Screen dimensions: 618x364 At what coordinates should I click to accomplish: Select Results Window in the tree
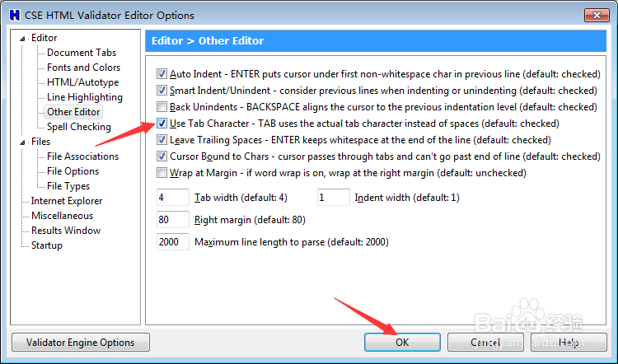click(x=66, y=231)
